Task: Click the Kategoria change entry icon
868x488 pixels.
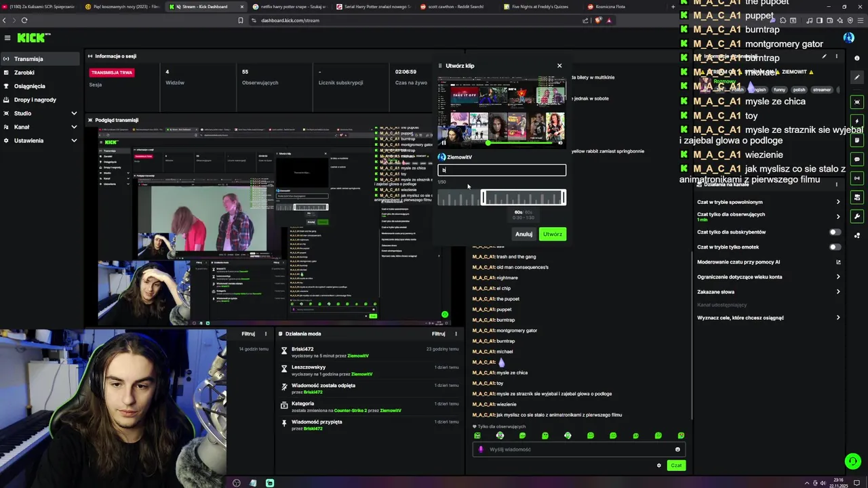Action: 284,405
